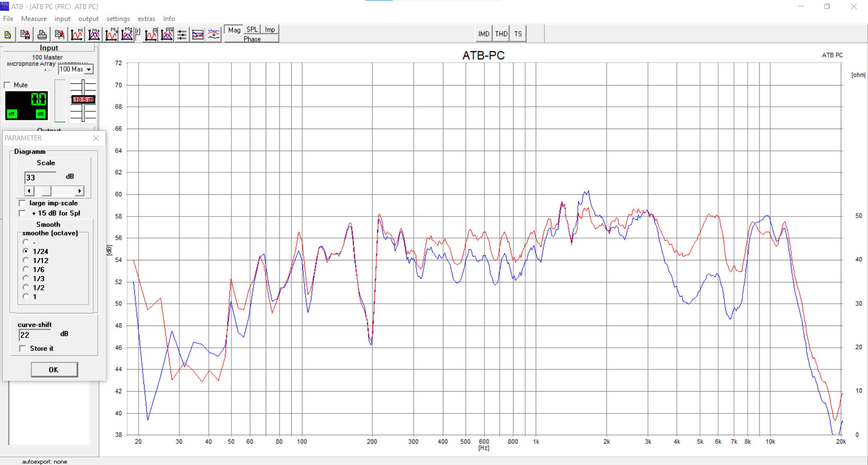Click the new document toolbar icon
Image resolution: width=868 pixels, height=465 pixels.
(x=8, y=34)
